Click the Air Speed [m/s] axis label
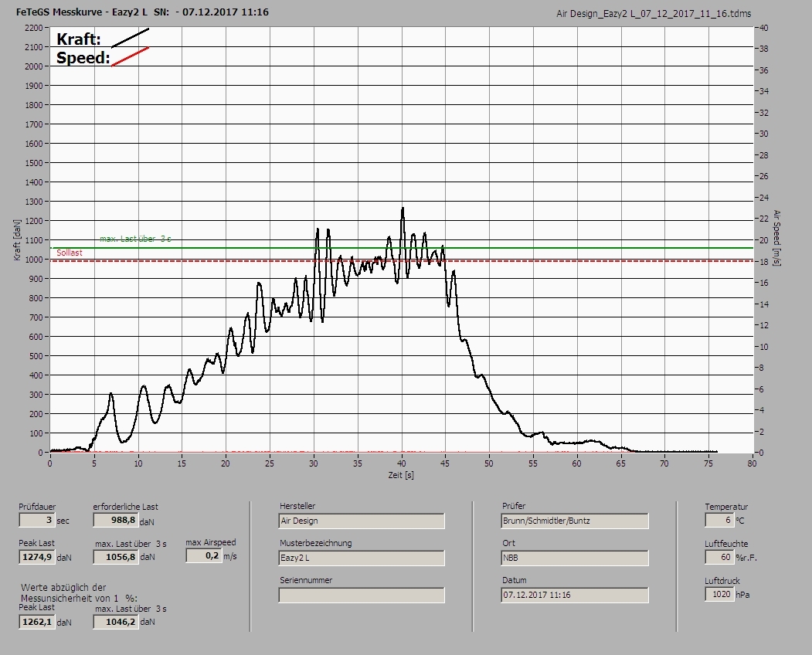The image size is (812, 655). pyautogui.click(x=776, y=238)
